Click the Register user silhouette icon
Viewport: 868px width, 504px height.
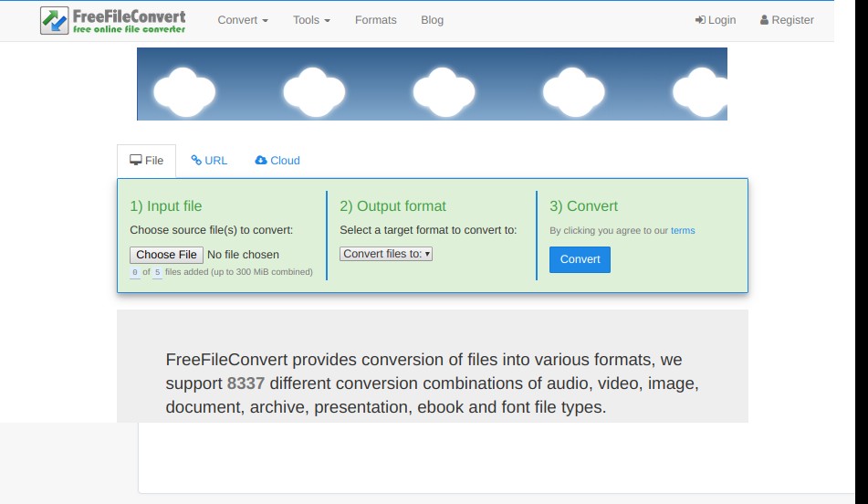click(x=764, y=20)
